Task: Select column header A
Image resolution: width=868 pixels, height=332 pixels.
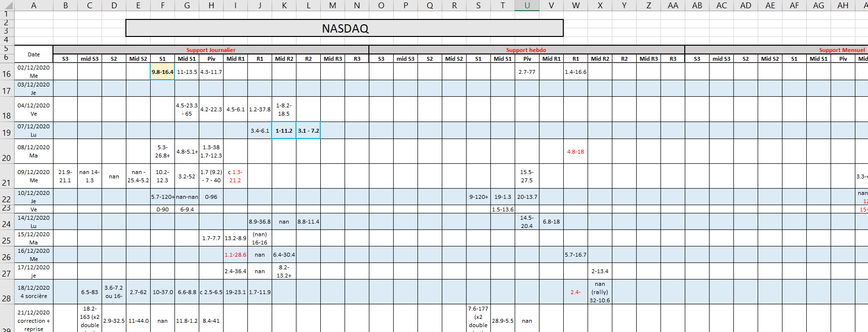Action: [x=34, y=5]
